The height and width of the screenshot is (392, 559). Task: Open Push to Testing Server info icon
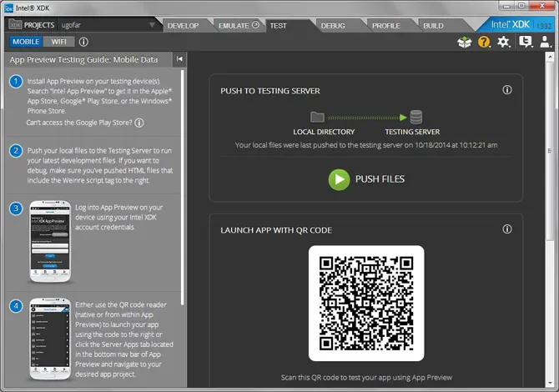tap(507, 90)
